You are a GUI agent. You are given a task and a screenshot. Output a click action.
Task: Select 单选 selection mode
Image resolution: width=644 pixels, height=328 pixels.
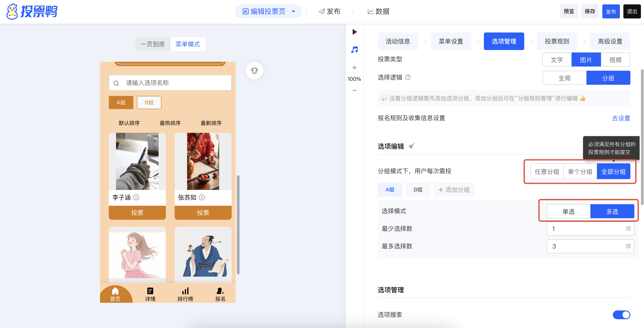(x=568, y=211)
